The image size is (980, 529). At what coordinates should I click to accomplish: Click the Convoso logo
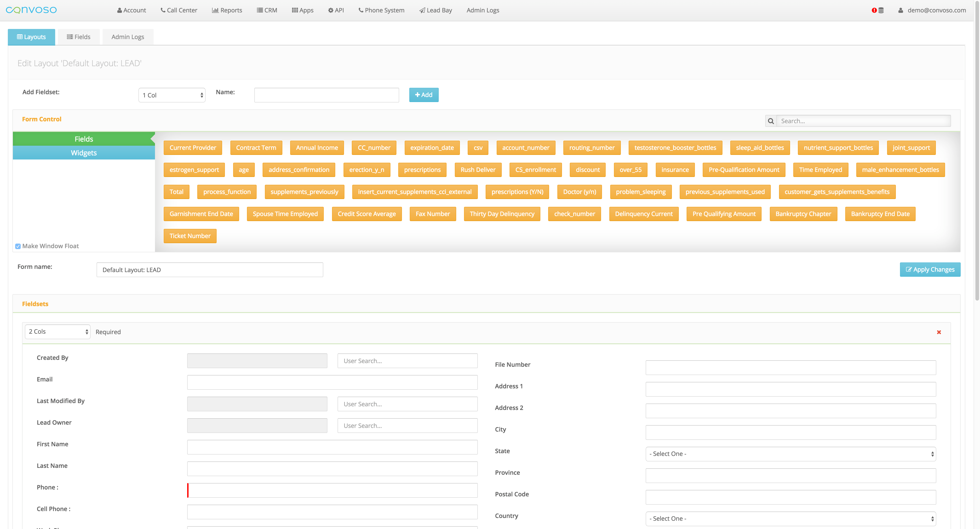tap(31, 10)
